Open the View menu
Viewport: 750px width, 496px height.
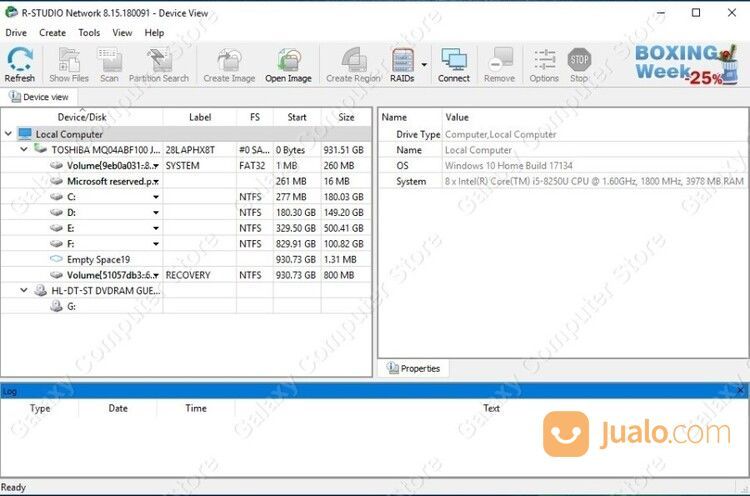(122, 33)
